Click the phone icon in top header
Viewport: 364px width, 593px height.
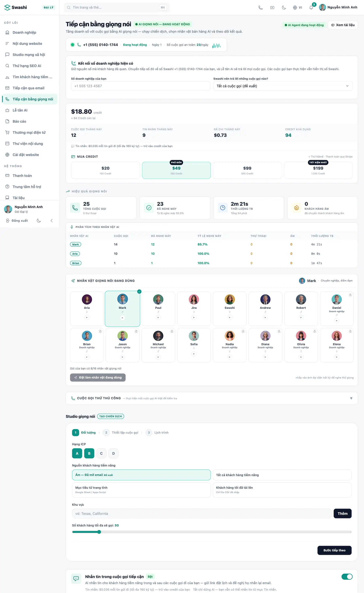(x=260, y=7)
